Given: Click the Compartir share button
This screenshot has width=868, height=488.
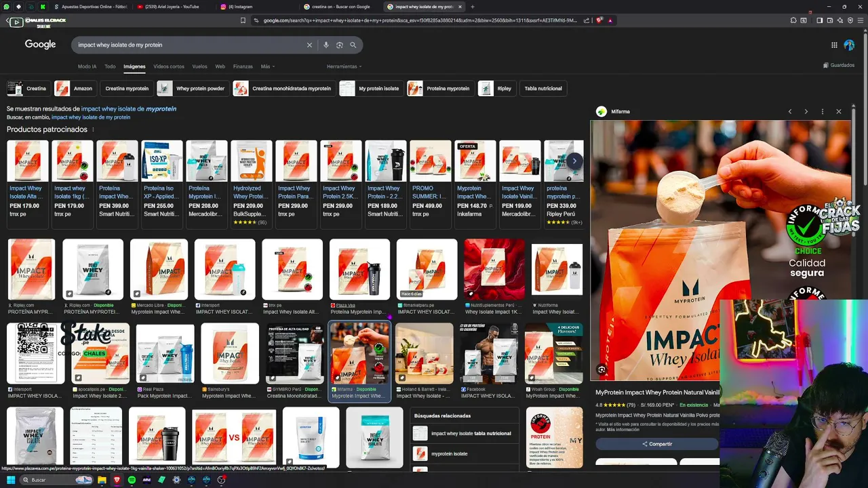Looking at the screenshot, I should click(x=656, y=444).
